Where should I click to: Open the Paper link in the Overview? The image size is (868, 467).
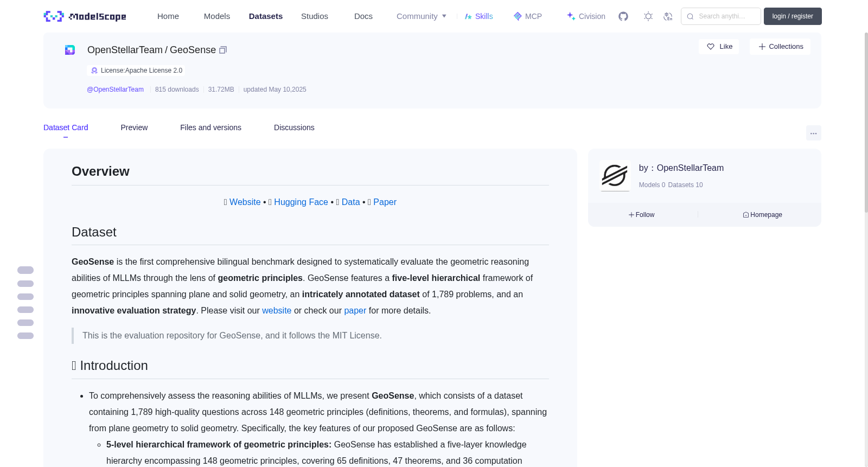pyautogui.click(x=385, y=202)
